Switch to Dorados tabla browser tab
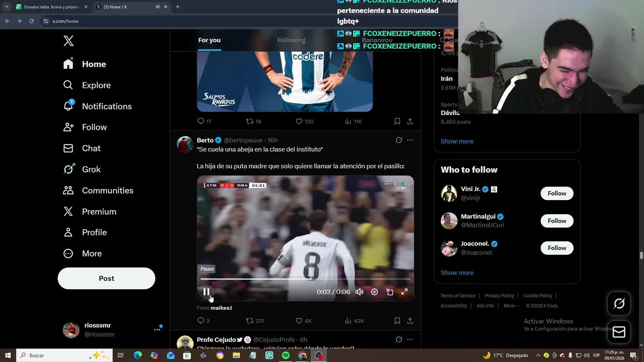The width and height of the screenshot is (644, 362). (51, 7)
